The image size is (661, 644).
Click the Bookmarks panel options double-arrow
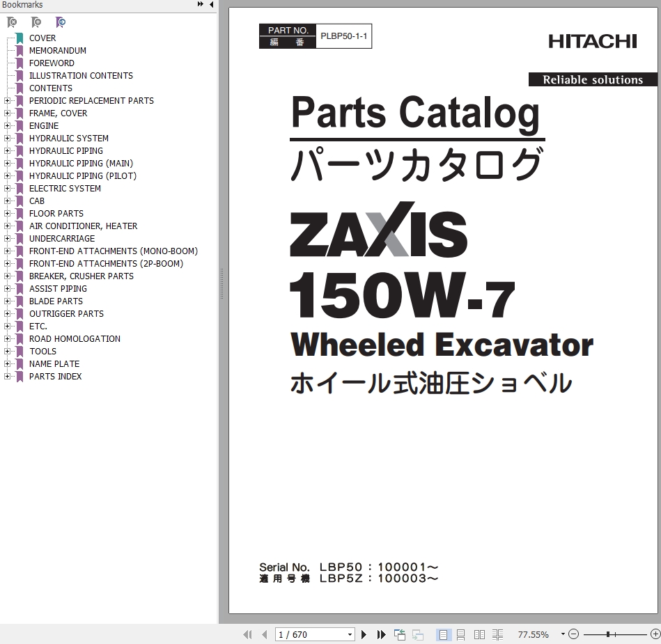click(x=201, y=5)
